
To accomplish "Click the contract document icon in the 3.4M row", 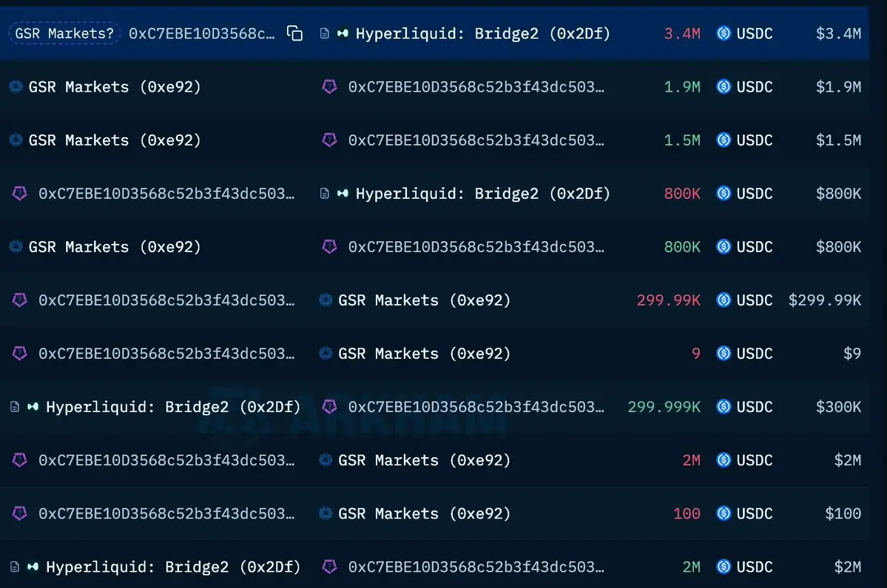I will [325, 33].
